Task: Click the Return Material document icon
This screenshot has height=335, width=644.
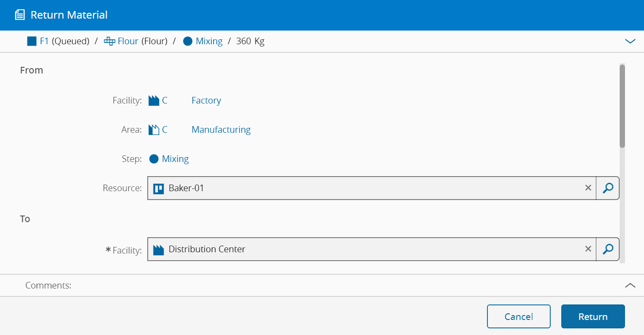Action: [19, 15]
